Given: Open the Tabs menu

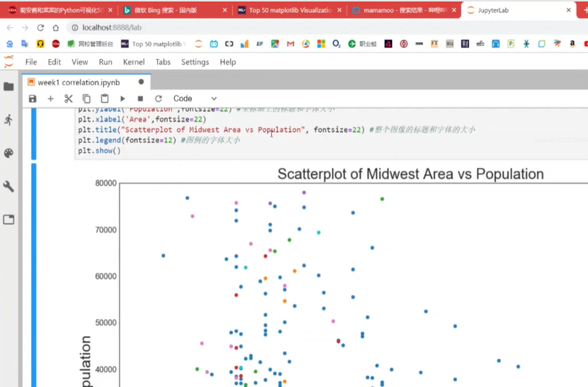Looking at the screenshot, I should pos(163,62).
